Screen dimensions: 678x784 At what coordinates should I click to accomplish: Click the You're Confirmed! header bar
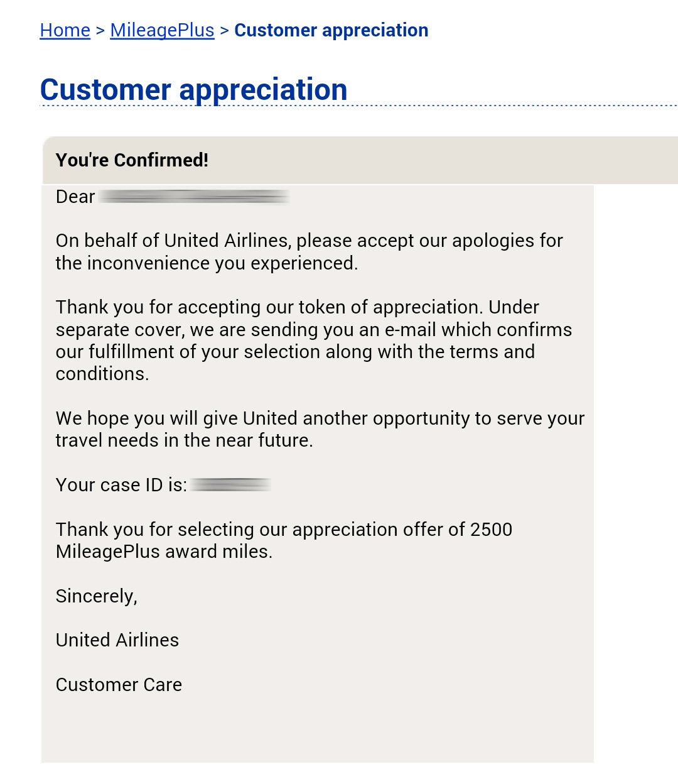pos(360,160)
